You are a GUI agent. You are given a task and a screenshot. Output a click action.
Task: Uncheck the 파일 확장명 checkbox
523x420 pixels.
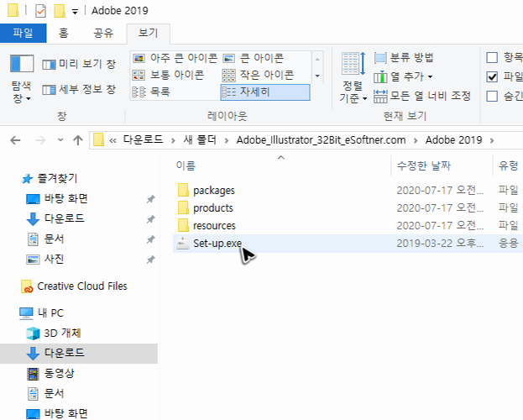(492, 76)
